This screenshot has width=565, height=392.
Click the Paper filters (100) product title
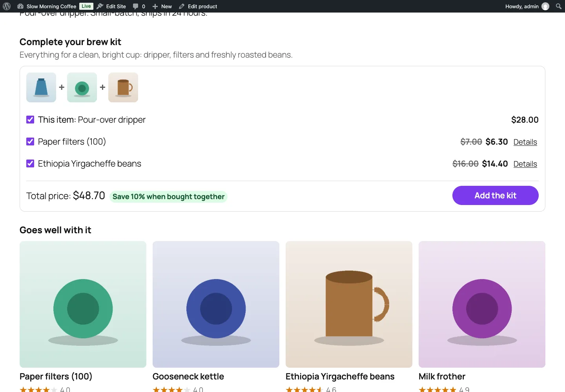point(56,376)
